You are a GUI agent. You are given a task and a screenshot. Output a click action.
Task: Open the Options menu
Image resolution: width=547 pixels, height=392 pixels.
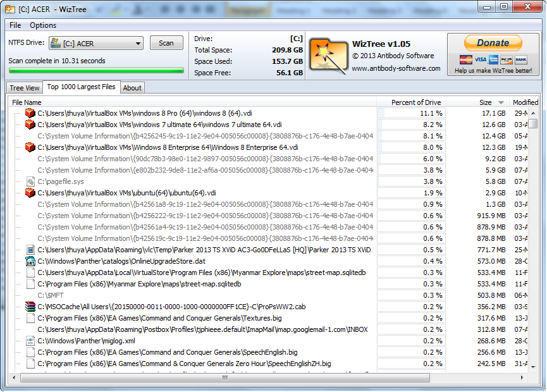tap(43, 25)
